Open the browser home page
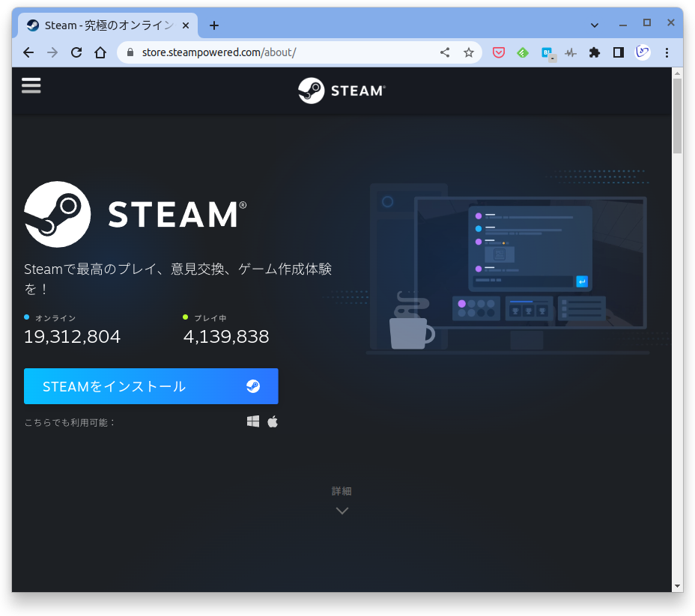 coord(100,52)
